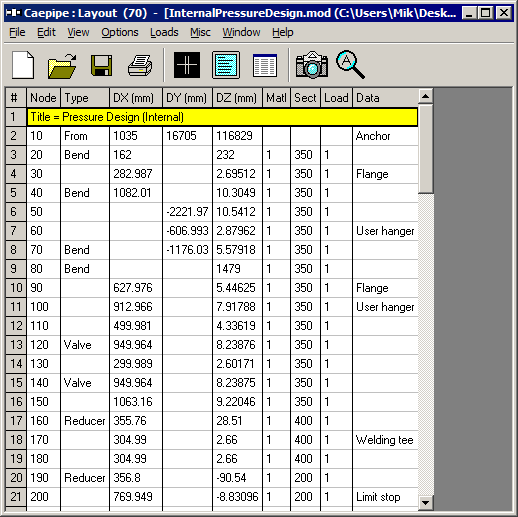Click the New document icon
The image size is (518, 517).
point(23,65)
